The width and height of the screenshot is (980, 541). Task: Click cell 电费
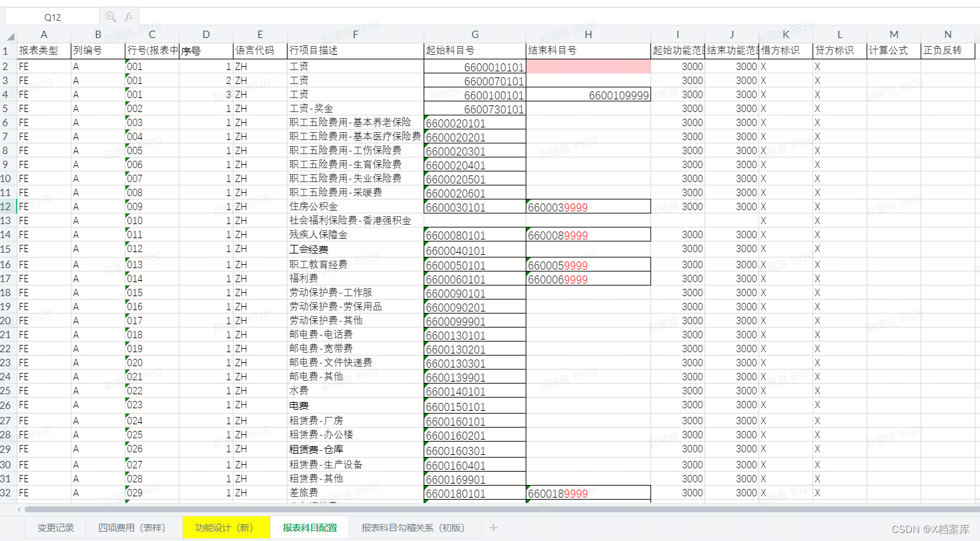[x=356, y=405]
